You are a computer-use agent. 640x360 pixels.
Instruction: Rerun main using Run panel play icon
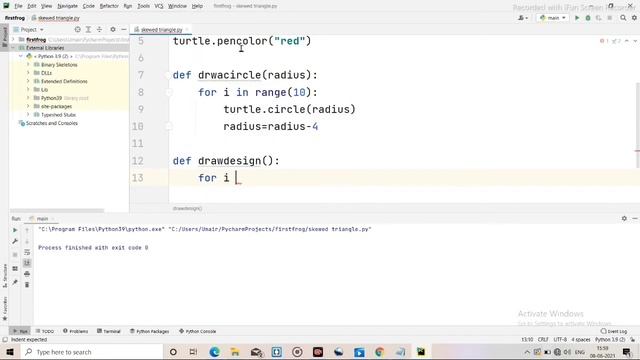[x=15, y=230]
